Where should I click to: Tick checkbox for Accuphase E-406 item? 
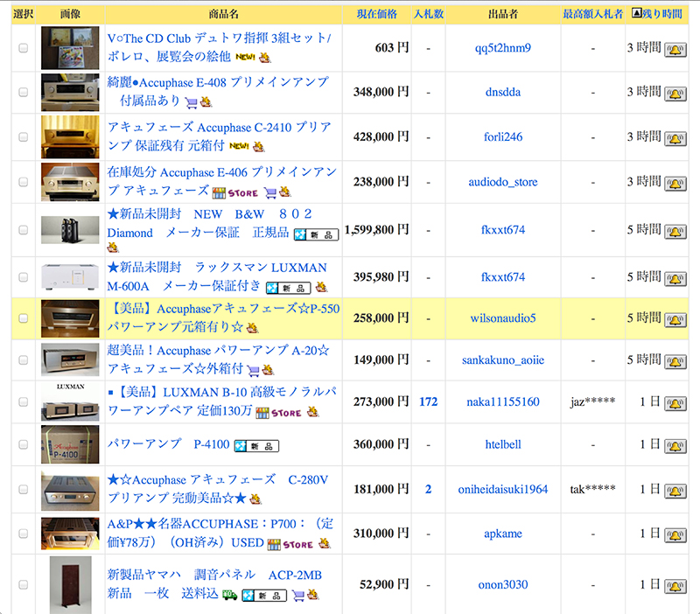(x=24, y=182)
